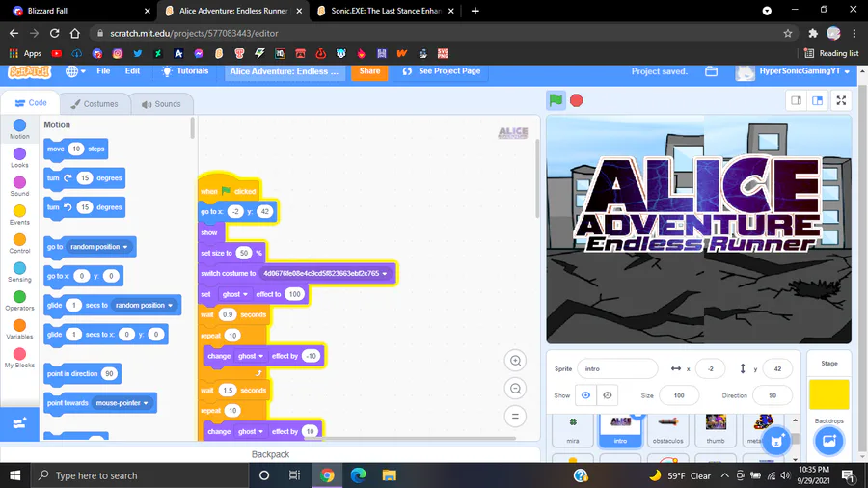Click the green flag to start project
The height and width of the screenshot is (488, 868).
click(556, 100)
